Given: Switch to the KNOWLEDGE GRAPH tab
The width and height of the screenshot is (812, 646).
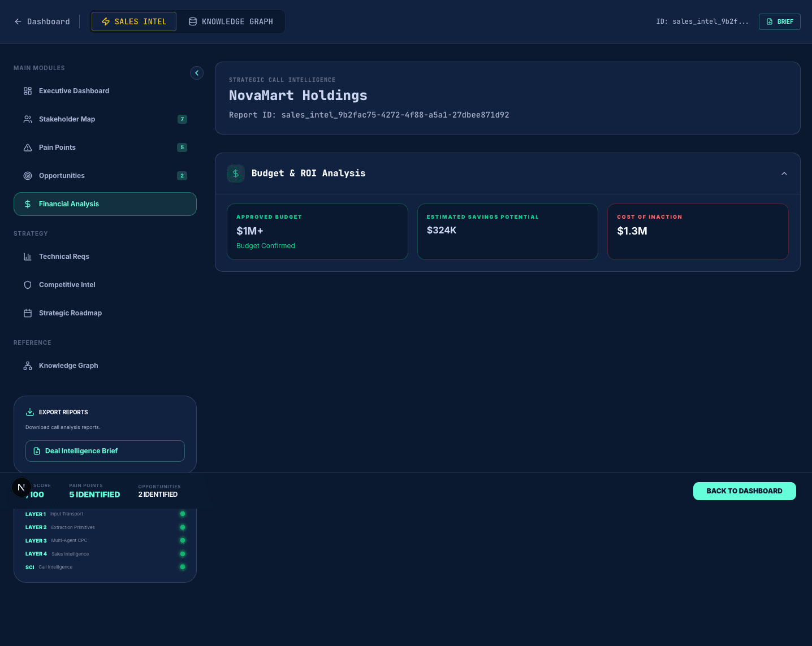Looking at the screenshot, I should [x=231, y=21].
